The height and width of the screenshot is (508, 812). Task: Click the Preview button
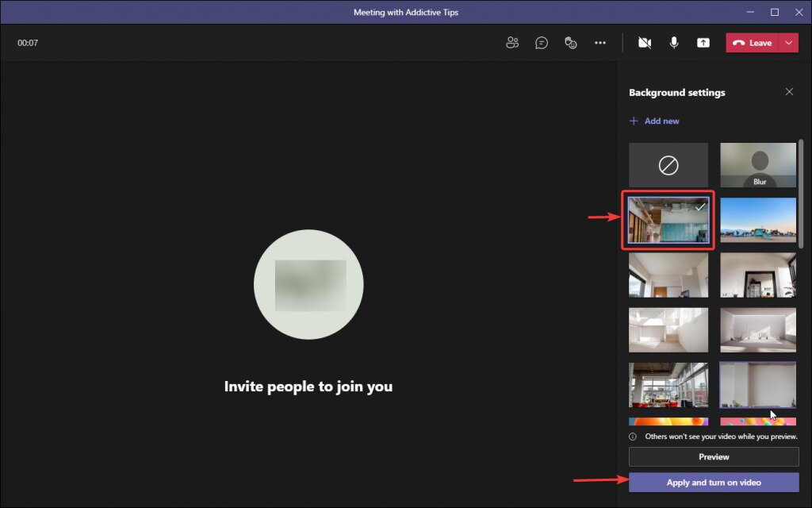tap(713, 456)
